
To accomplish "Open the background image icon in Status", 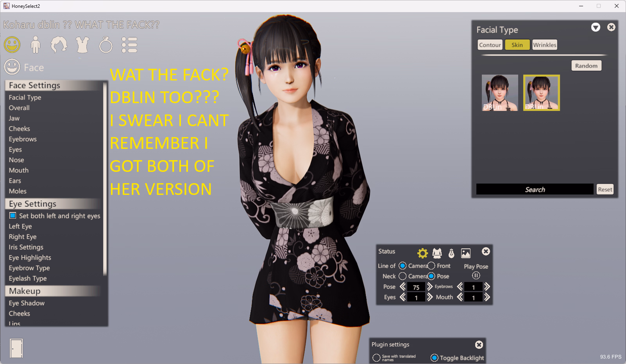I will 466,253.
